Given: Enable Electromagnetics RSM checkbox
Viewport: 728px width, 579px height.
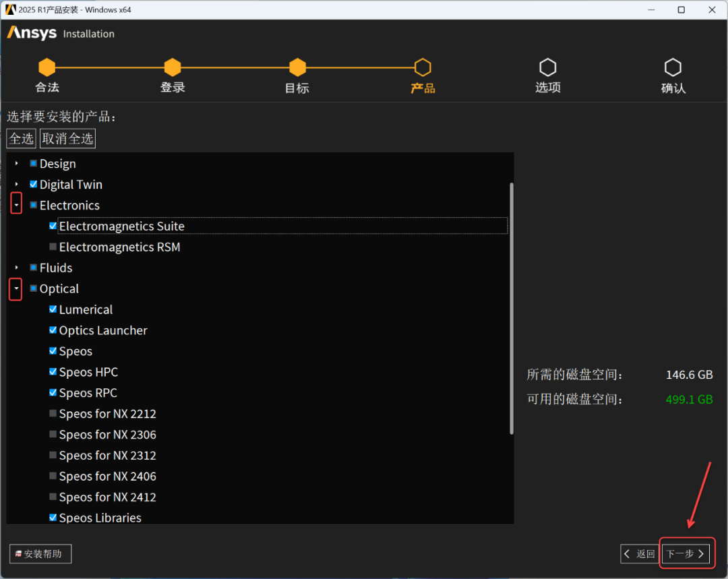Looking at the screenshot, I should pyautogui.click(x=53, y=247).
